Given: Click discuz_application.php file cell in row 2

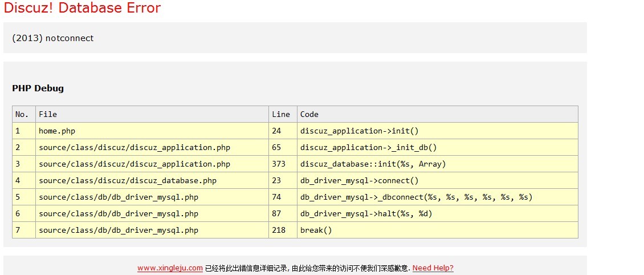Looking at the screenshot, I should 152,147.
